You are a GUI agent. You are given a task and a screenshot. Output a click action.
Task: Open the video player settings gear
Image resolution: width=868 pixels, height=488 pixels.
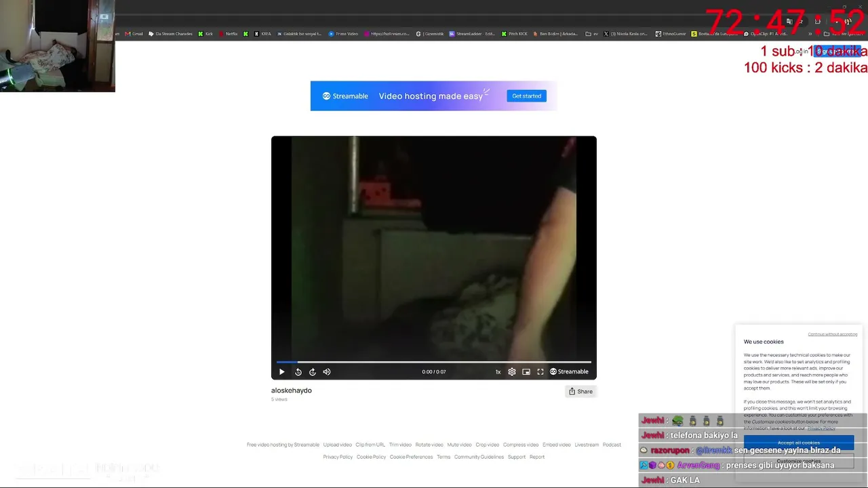tap(512, 371)
